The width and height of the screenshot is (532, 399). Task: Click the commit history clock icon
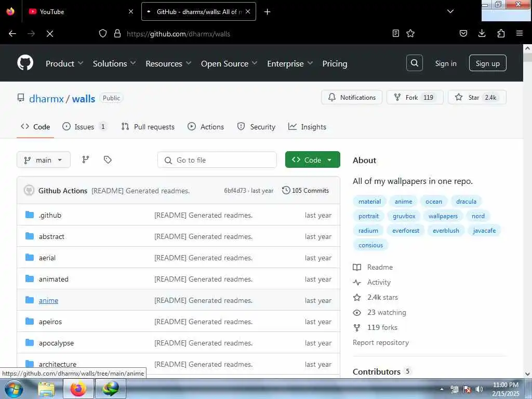286,190
